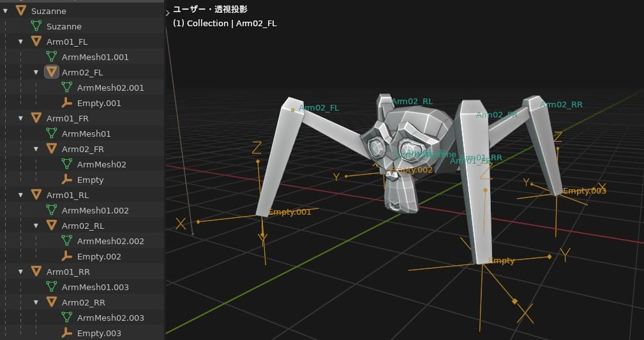
Task: Click the Arm02_RL object icon
Action: coord(51,226)
